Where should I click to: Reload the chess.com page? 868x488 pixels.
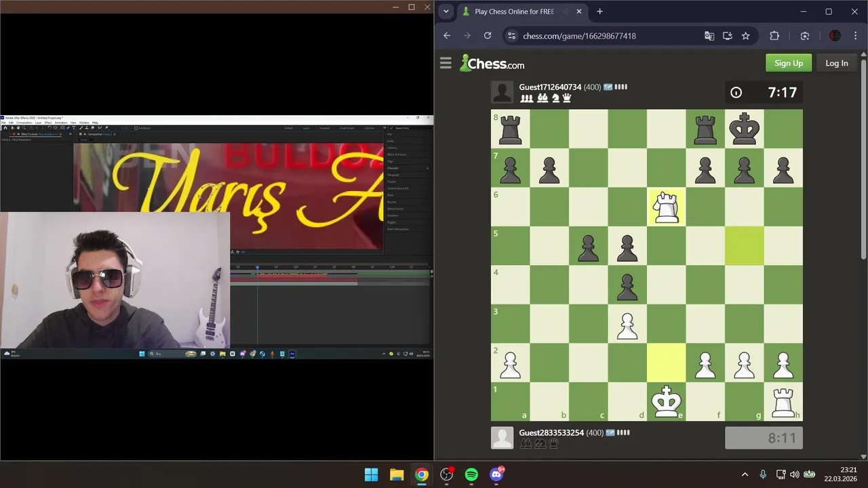(x=488, y=36)
